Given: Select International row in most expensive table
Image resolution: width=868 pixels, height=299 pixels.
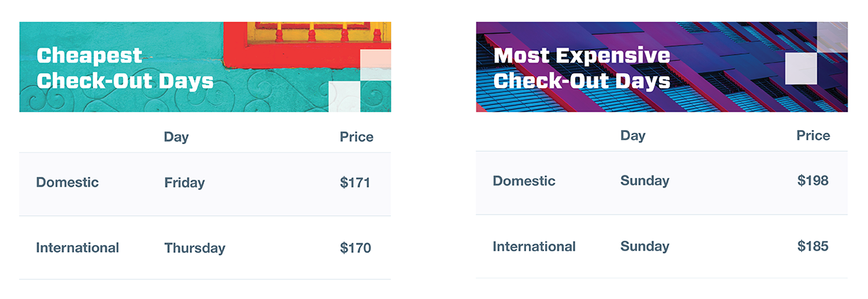Looking at the screenshot, I should 661,246.
